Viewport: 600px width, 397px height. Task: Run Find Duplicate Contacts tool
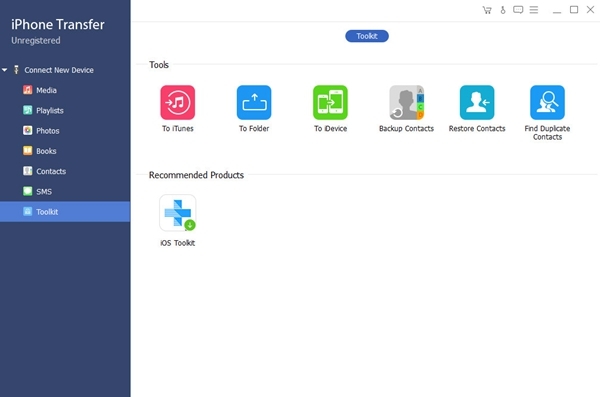coord(547,102)
